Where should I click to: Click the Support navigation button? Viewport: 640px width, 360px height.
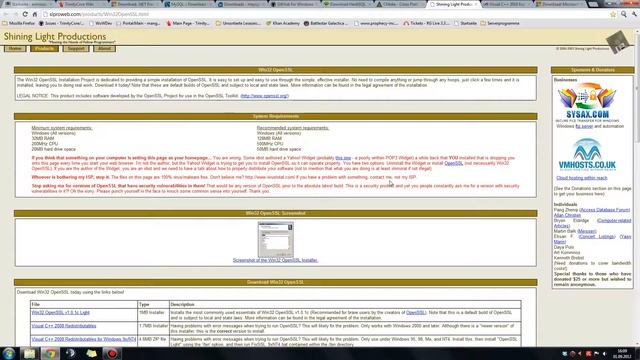click(76, 49)
